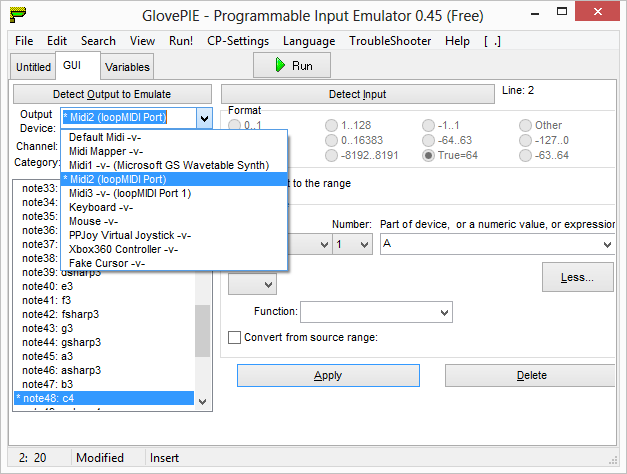Click the note list scroll-down arrow
627x474 pixels.
click(202, 402)
